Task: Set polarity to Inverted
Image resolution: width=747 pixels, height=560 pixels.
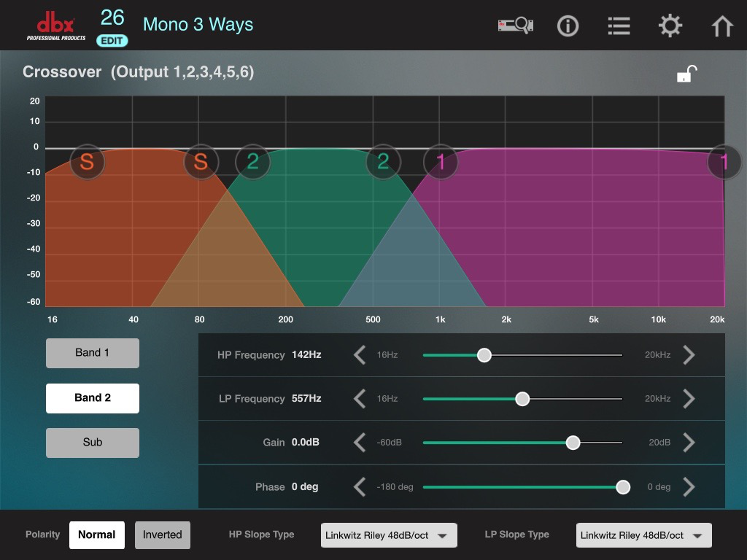Action: pos(163,534)
